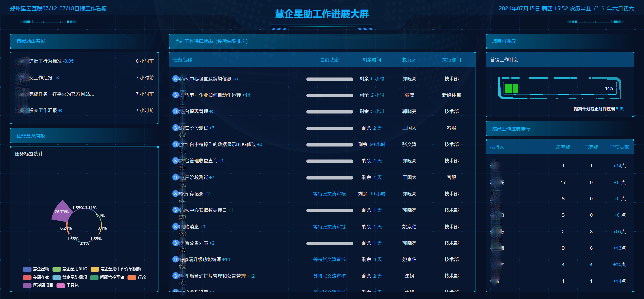644x299 pixels.
Task: Click the progress bar for 企业如何自动化运转 task
Action: 329,95
